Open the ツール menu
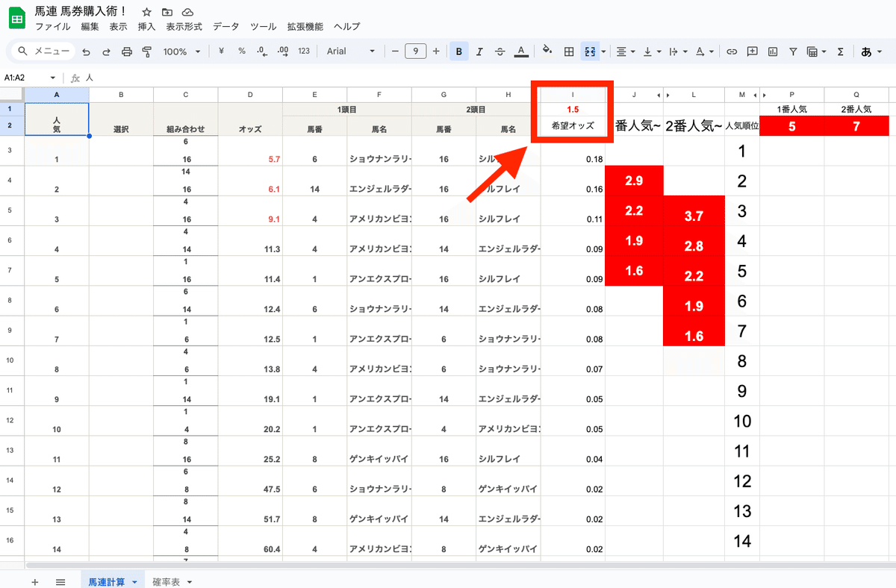Image resolution: width=896 pixels, height=588 pixels. [x=264, y=27]
